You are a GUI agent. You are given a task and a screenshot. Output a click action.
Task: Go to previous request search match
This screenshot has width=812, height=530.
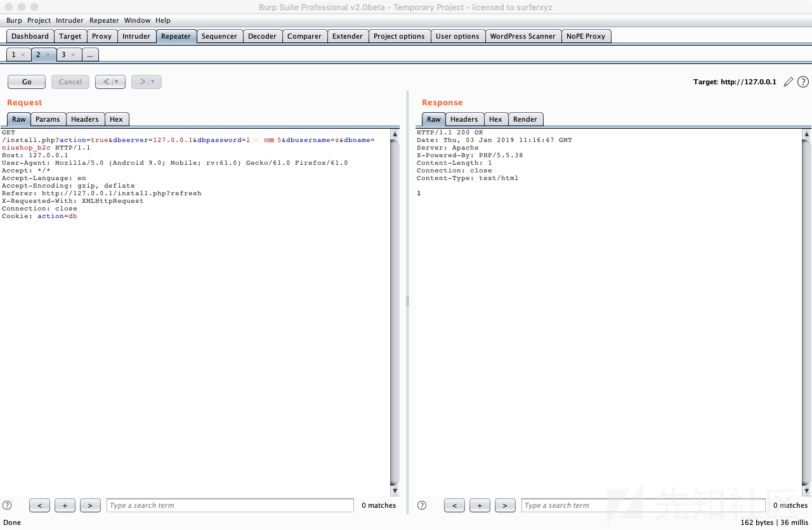coord(40,505)
